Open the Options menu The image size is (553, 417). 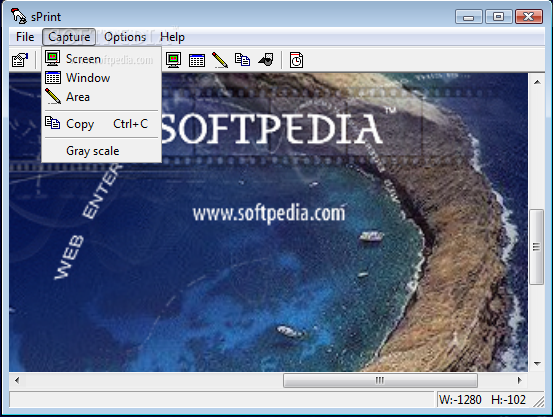click(x=125, y=37)
